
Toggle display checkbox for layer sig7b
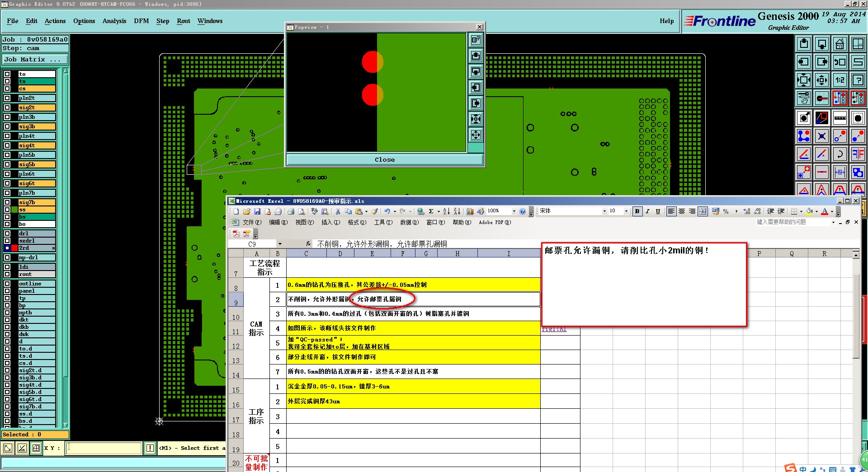click(7, 202)
